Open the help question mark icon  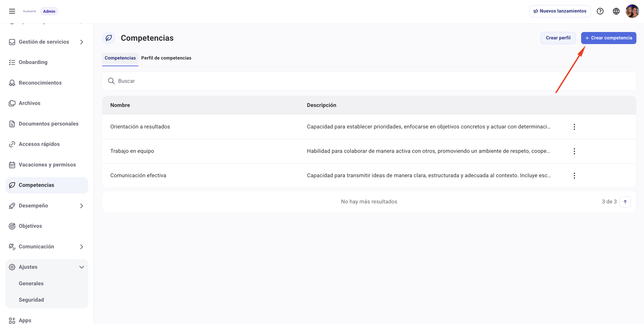click(600, 11)
